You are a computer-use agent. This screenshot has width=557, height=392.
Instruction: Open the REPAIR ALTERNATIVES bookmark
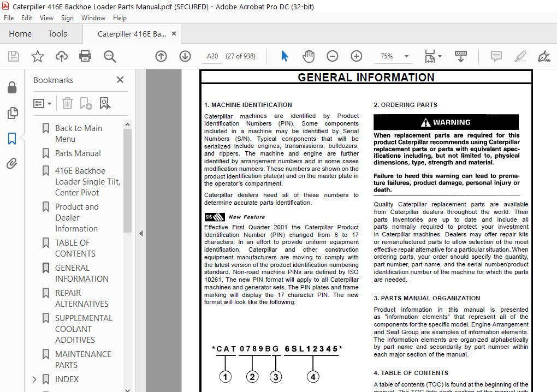point(82,298)
